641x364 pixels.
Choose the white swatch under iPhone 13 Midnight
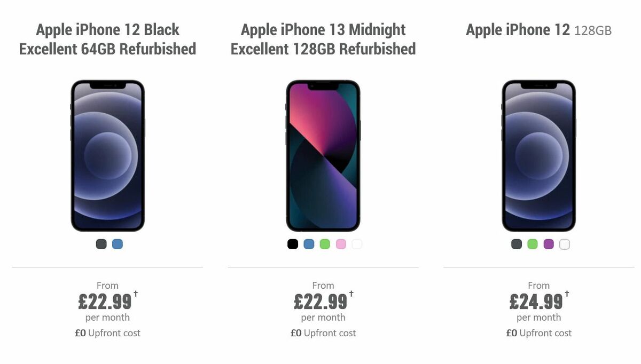point(357,244)
